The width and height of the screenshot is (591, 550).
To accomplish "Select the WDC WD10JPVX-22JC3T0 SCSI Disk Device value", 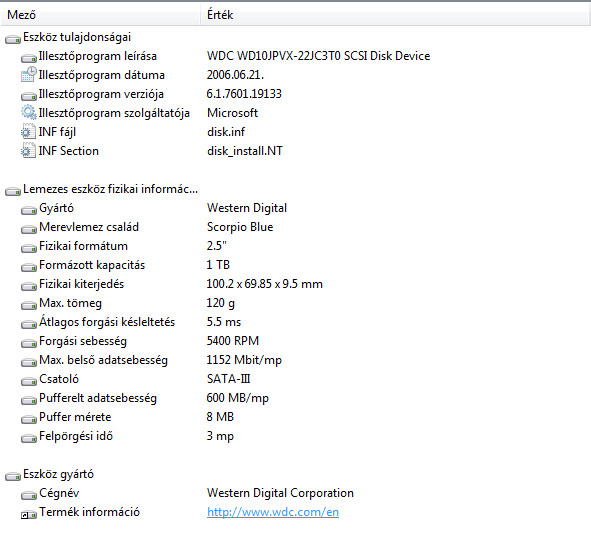I will (x=318, y=56).
